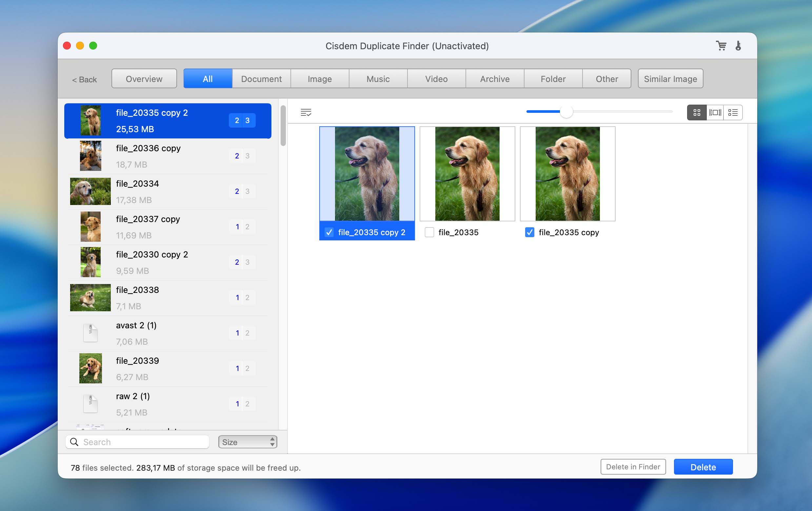
Task: Select the file_20335 thumbnail image
Action: click(467, 174)
